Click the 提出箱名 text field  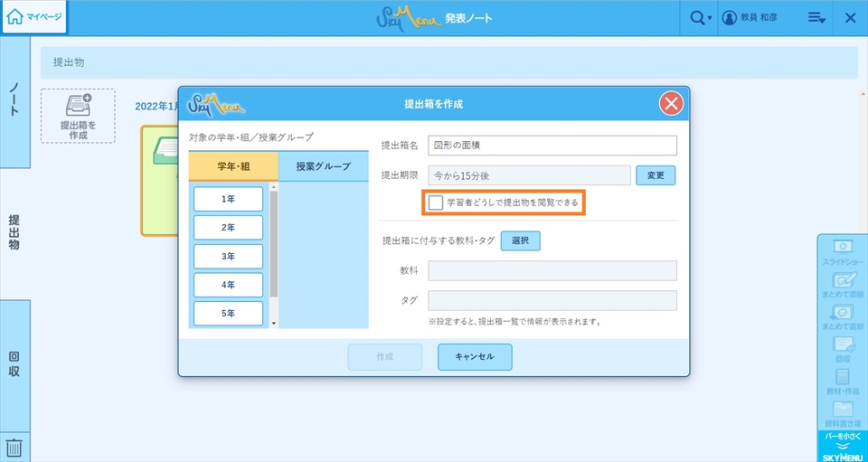[552, 146]
